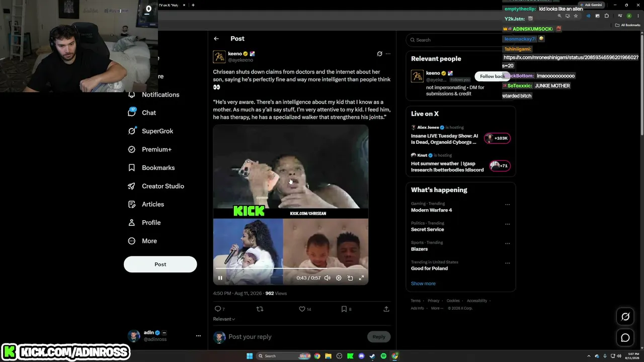Open Knut's hot summer weather live

[460, 163]
